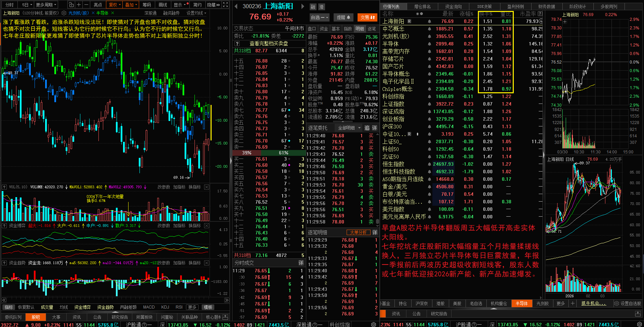Click the lock icon in the chart toolbar
This screenshot has width=644, height=327.
pos(71,5)
